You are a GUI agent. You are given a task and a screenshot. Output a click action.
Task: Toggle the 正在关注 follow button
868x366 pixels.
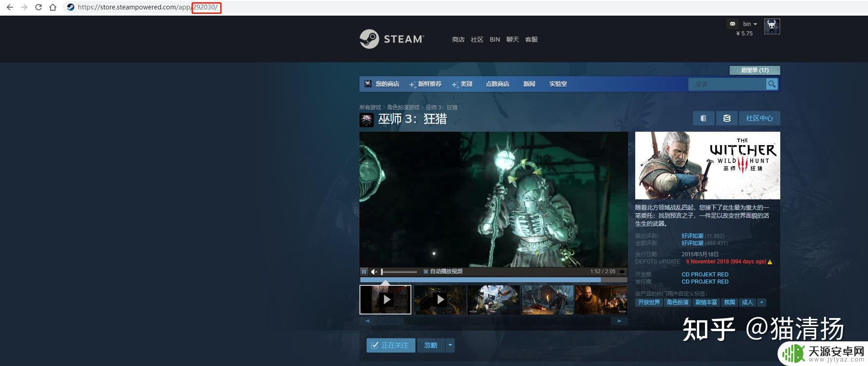click(391, 345)
